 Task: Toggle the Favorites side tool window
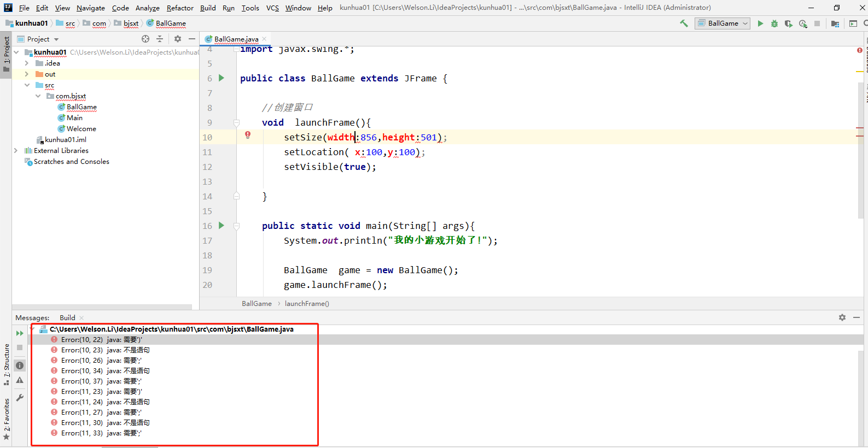click(x=6, y=420)
